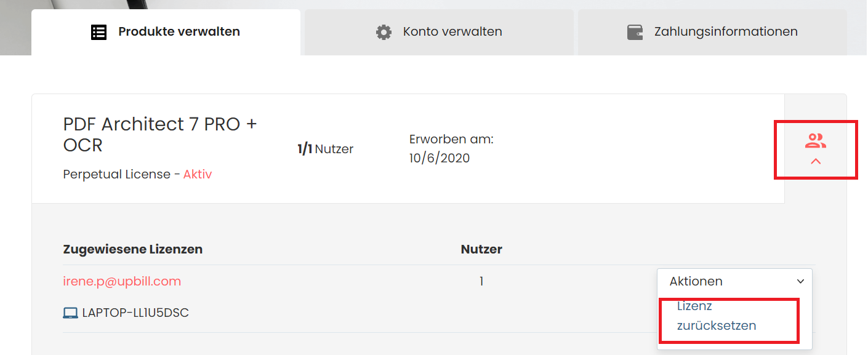The height and width of the screenshot is (355, 868).
Task: Click the red users icon for the license
Action: point(816,141)
